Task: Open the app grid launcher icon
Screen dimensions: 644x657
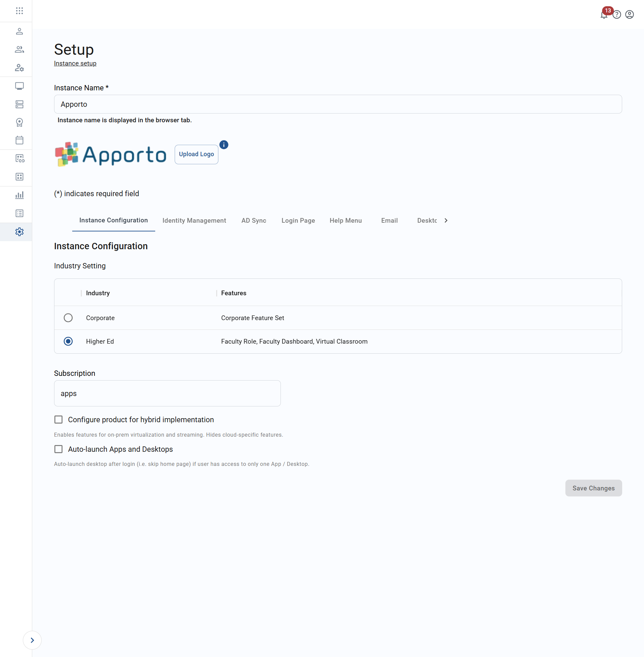Action: point(19,11)
